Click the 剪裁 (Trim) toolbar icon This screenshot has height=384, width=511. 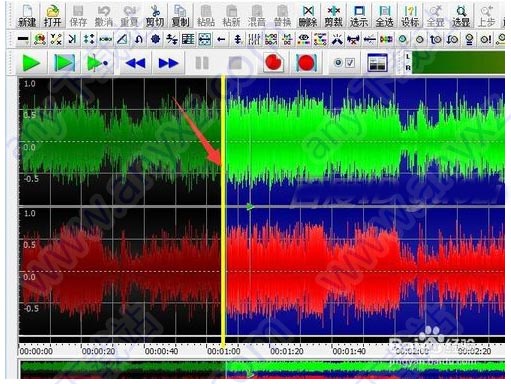(333, 15)
